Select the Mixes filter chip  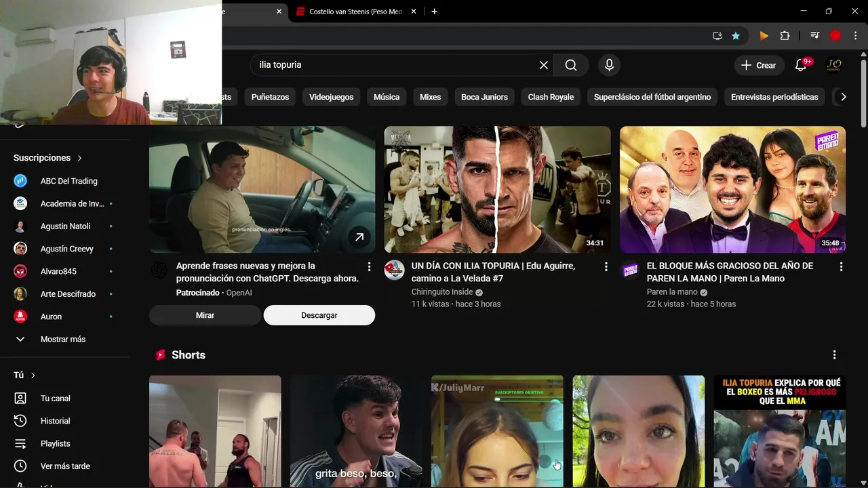tap(430, 97)
